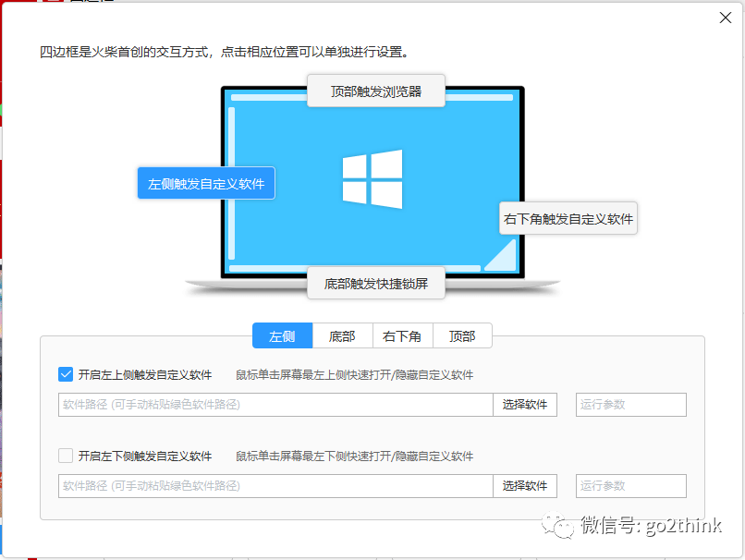Focus the upper 软件路径 input field

click(x=275, y=405)
